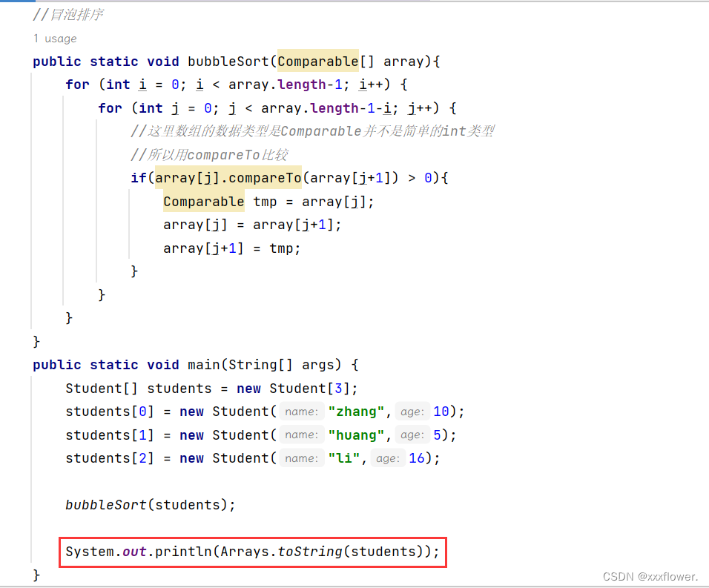Viewport: 709px width, 588px height.
Task: Click the "zhang" string literal
Action: pyautogui.click(x=356, y=412)
